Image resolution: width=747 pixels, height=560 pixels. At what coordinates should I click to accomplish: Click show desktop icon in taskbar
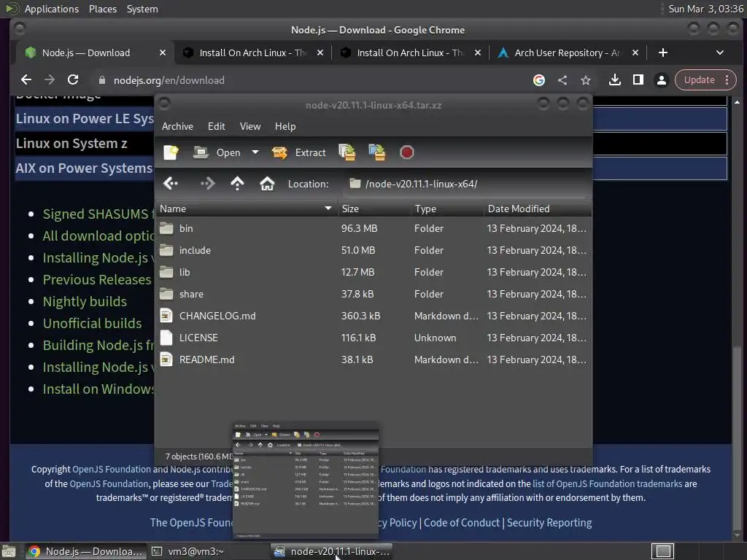point(9,551)
